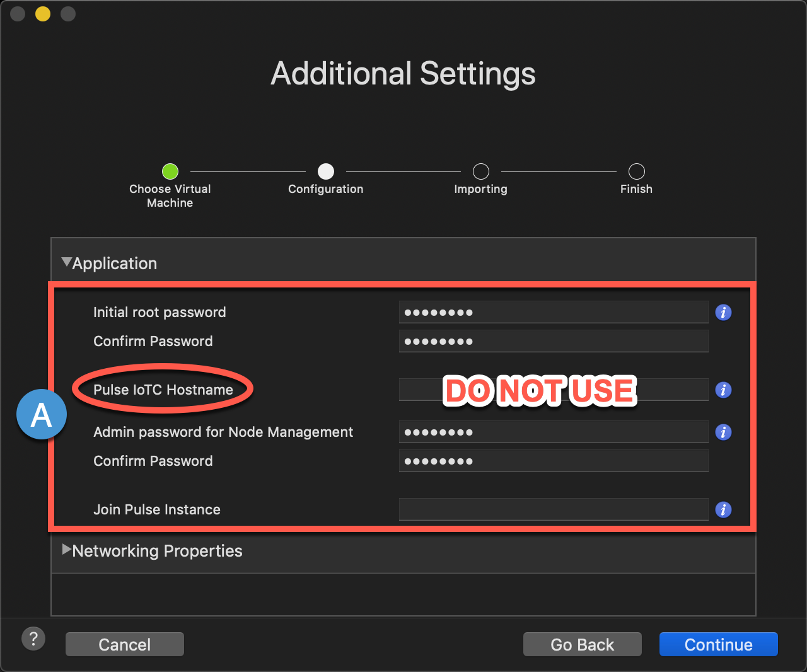
Task: Click the Finish step circle
Action: coord(637,171)
